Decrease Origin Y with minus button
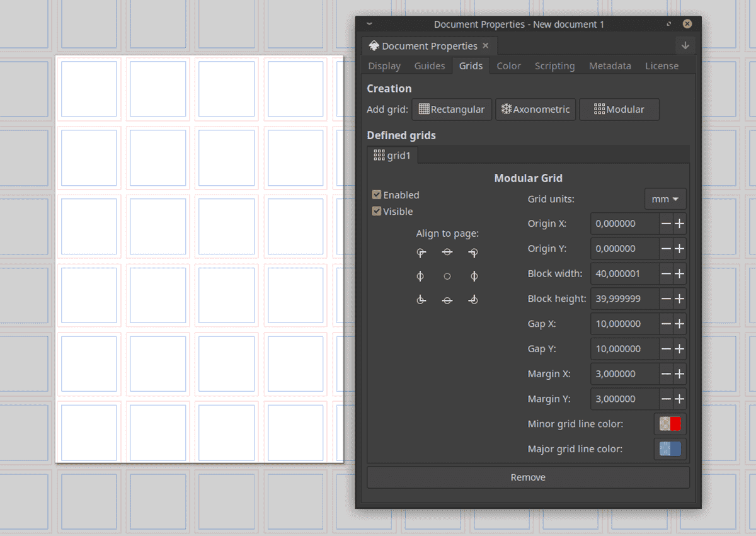The image size is (756, 536). (x=666, y=249)
